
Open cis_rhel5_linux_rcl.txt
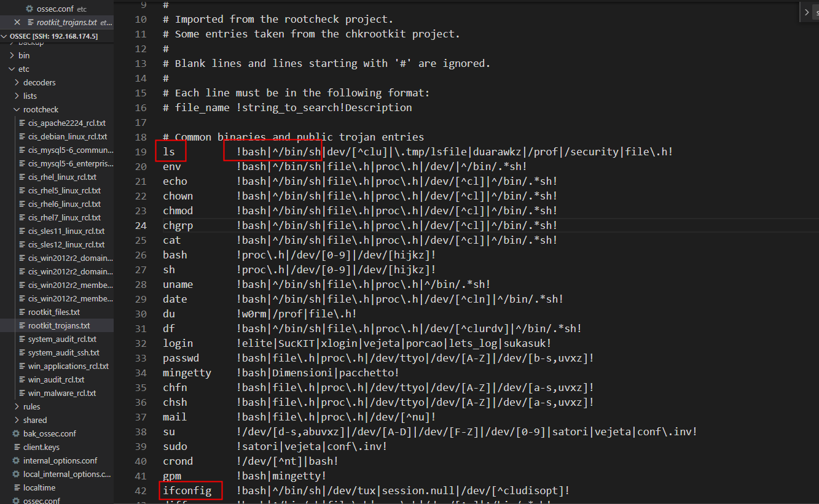pyautogui.click(x=65, y=190)
